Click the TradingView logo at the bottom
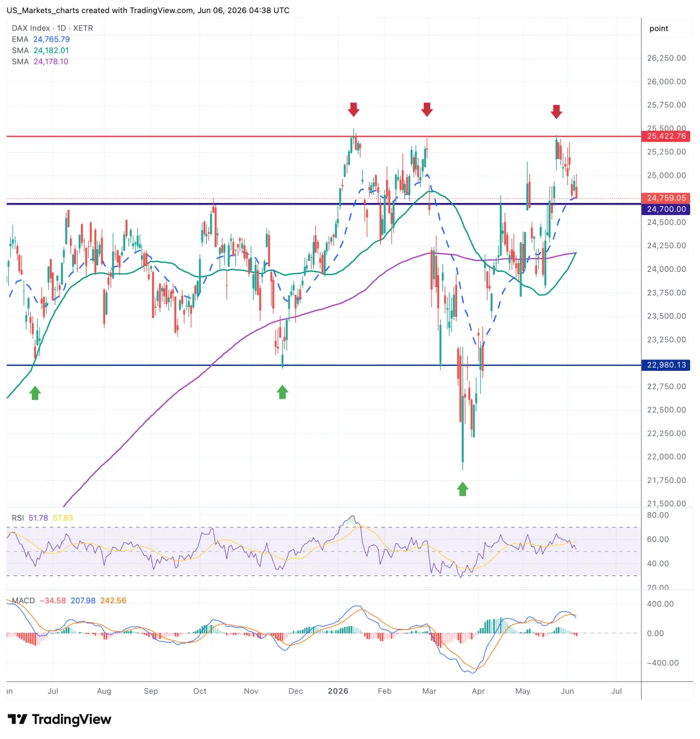This screenshot has height=739, width=700. [60, 719]
